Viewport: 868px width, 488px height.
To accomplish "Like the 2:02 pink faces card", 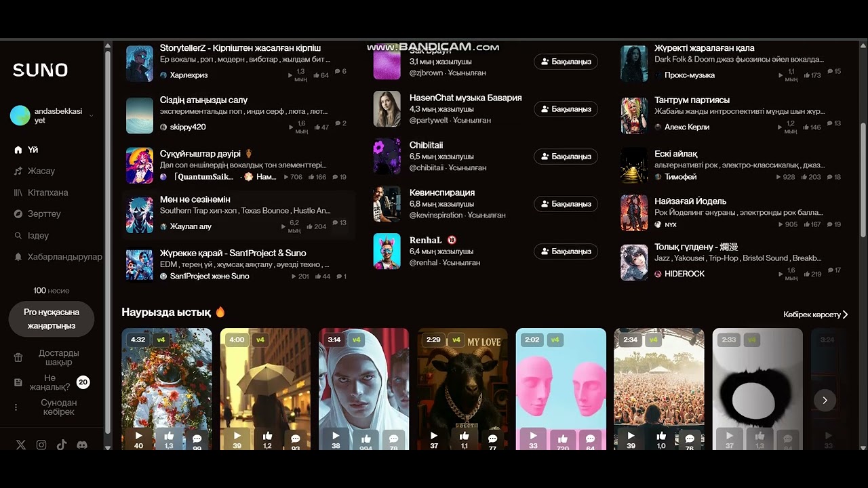I will [563, 439].
